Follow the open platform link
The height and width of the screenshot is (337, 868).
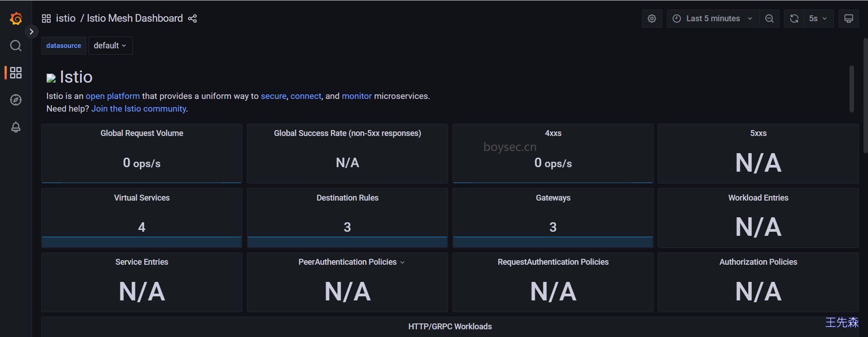pos(113,96)
